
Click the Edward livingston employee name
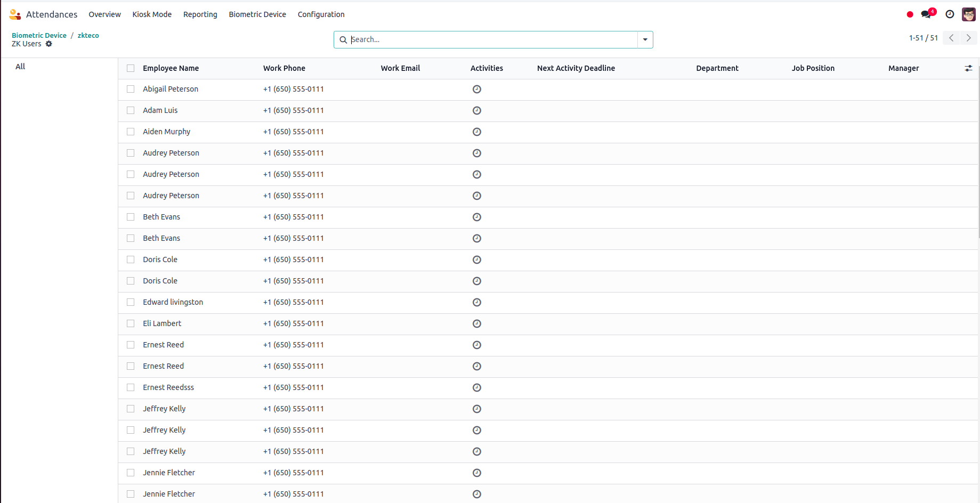pyautogui.click(x=173, y=302)
